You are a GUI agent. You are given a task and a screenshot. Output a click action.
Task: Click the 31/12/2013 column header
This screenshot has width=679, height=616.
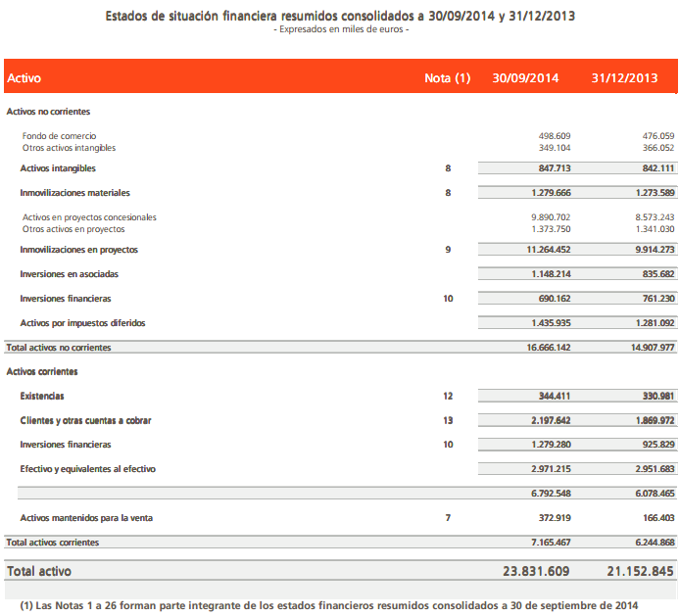tap(625, 78)
